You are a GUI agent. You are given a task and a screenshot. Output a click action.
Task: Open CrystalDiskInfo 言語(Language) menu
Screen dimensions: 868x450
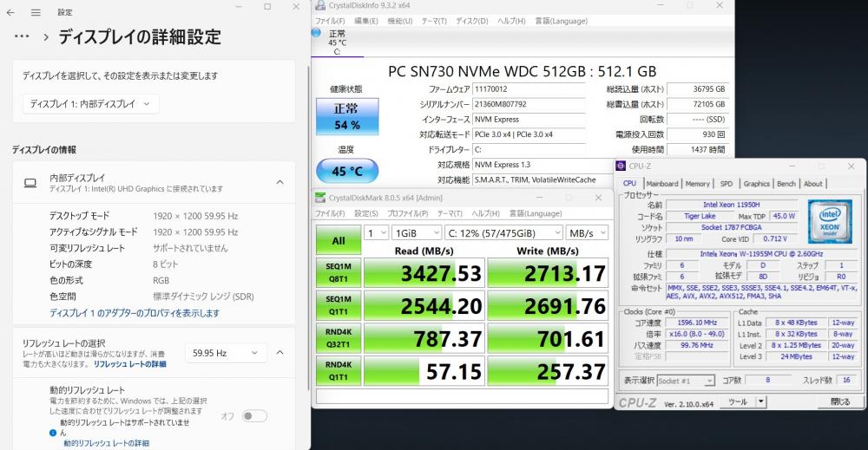pos(562,21)
